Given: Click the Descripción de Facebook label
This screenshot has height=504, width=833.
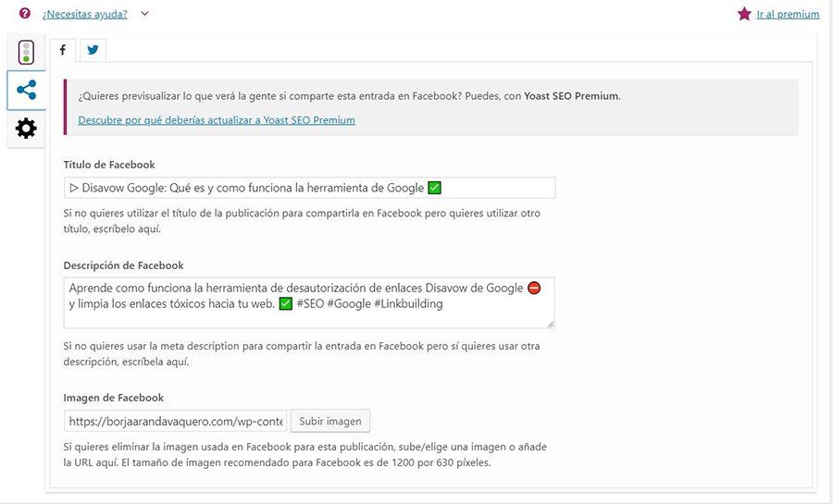Looking at the screenshot, I should pos(123,265).
